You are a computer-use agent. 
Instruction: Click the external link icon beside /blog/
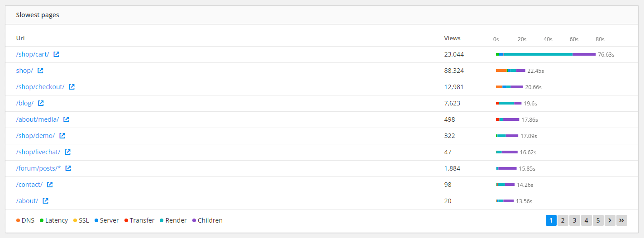point(41,103)
